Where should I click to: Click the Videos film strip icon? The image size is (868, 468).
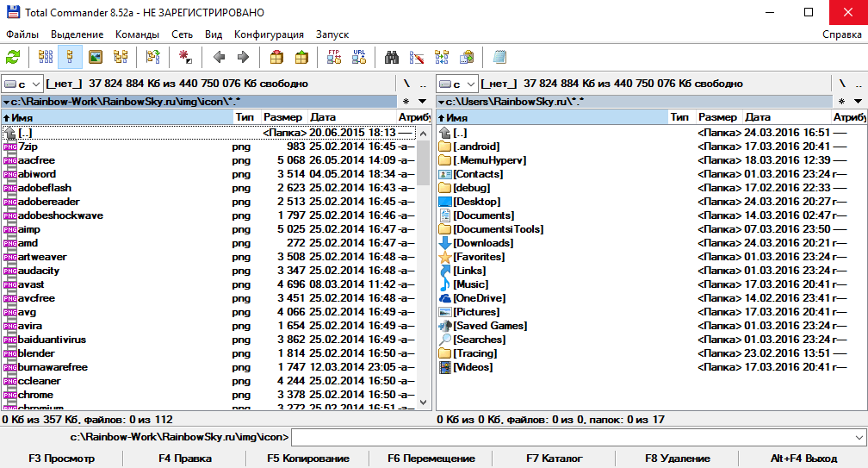tap(444, 367)
